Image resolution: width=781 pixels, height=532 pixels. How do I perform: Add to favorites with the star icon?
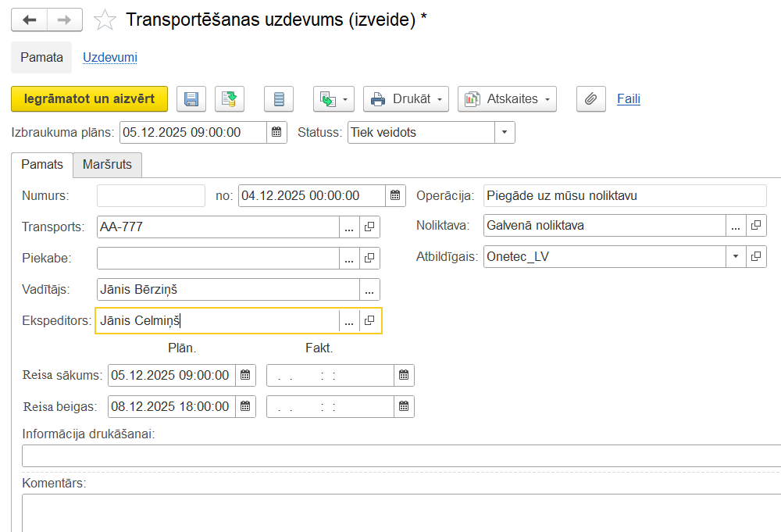pos(105,20)
